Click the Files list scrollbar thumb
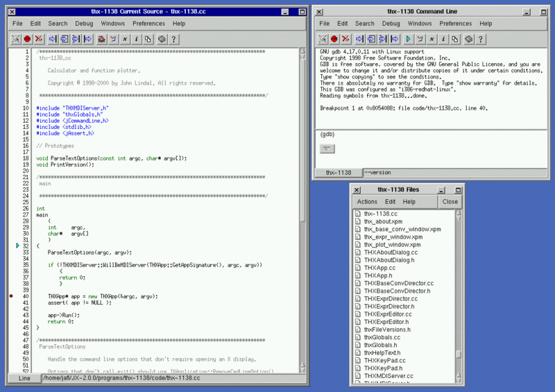The image size is (555, 392). pyautogui.click(x=459, y=354)
